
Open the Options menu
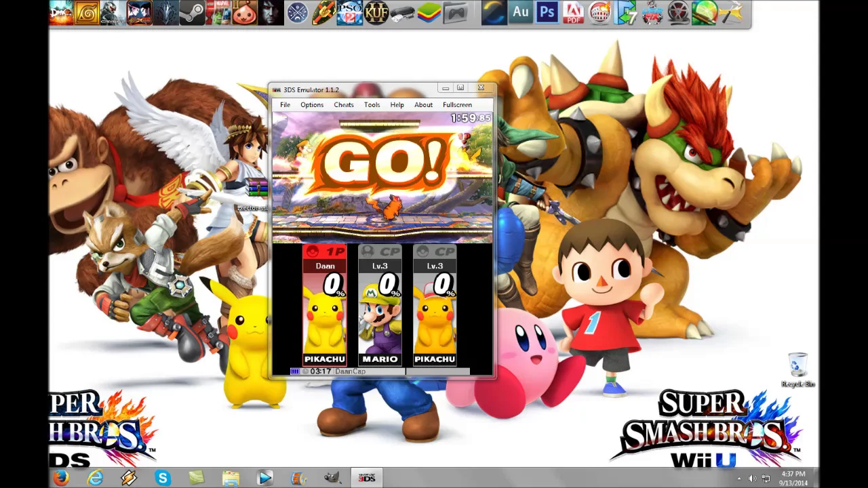tap(312, 105)
